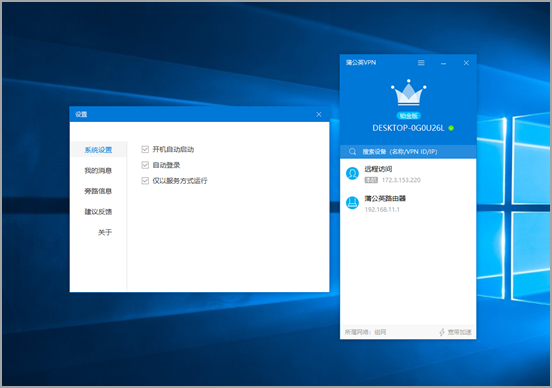Screen dimensions: 552x388
Task: Minimize the 蒲公英VPN window
Action: pos(444,63)
